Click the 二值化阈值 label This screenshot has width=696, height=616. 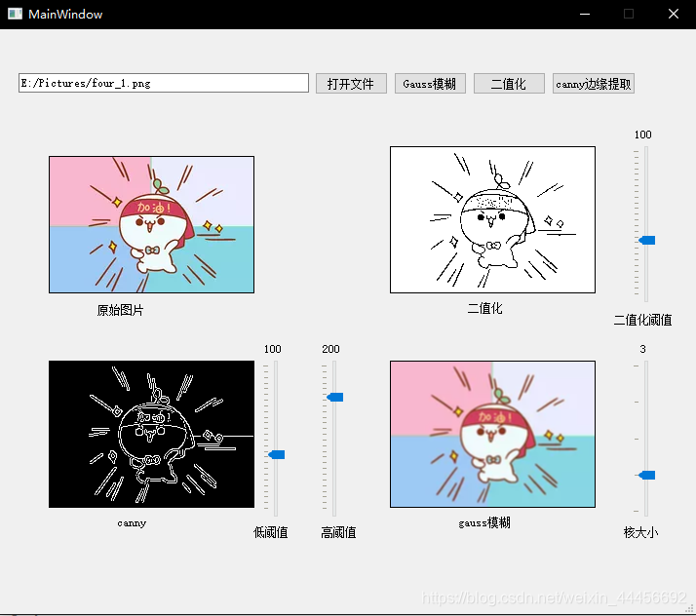642,320
